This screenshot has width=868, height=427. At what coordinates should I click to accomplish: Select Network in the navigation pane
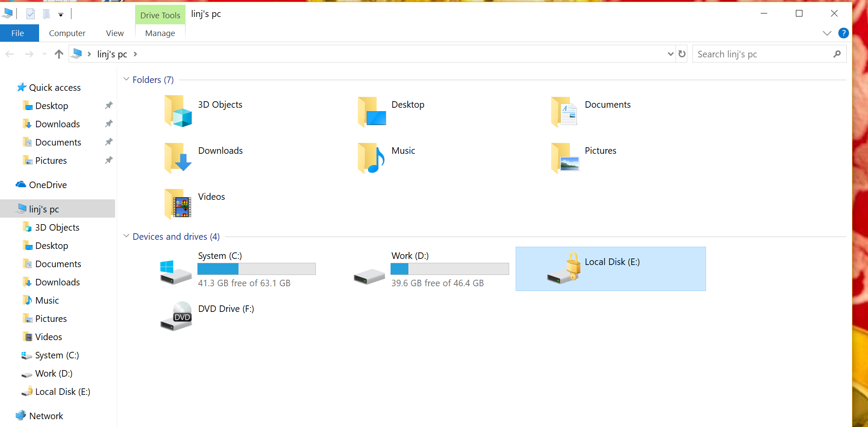tap(46, 416)
